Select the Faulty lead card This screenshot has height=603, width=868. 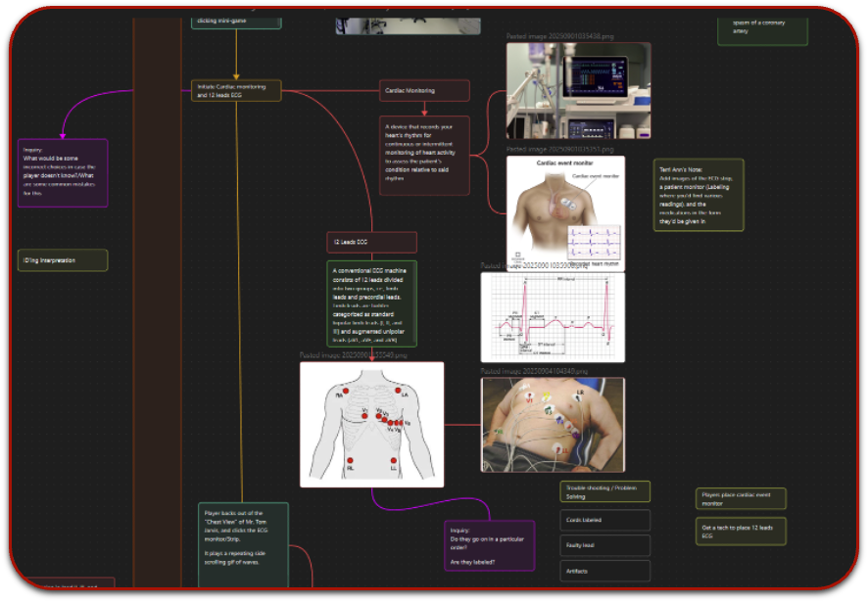605,545
